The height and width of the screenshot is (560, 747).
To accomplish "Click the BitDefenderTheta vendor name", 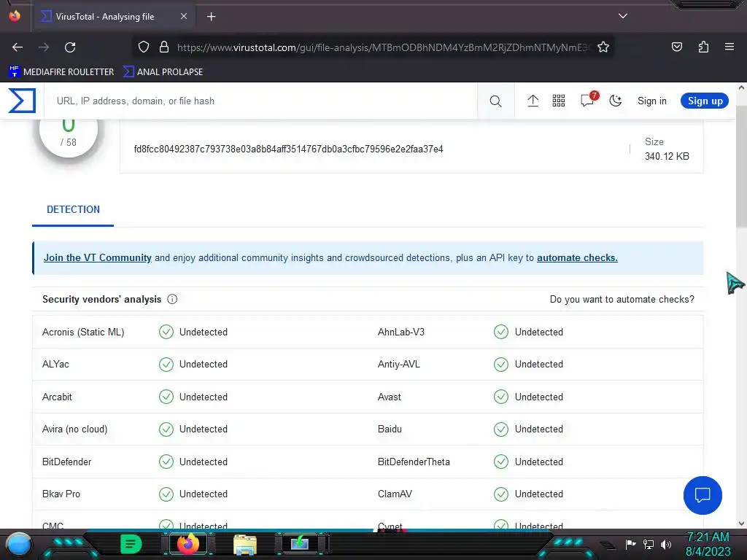I will point(414,462).
